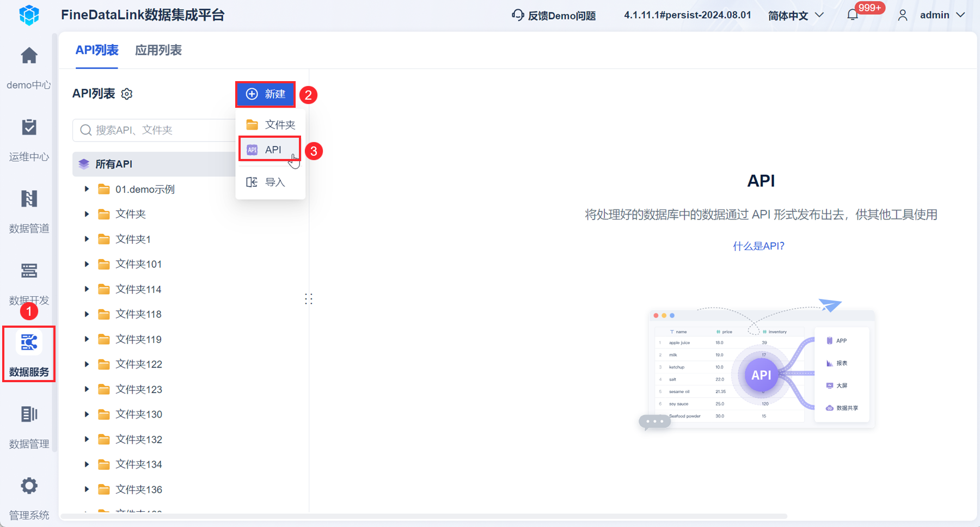Click folder icon of 文件夹101
The width and height of the screenshot is (980, 527).
104,265
